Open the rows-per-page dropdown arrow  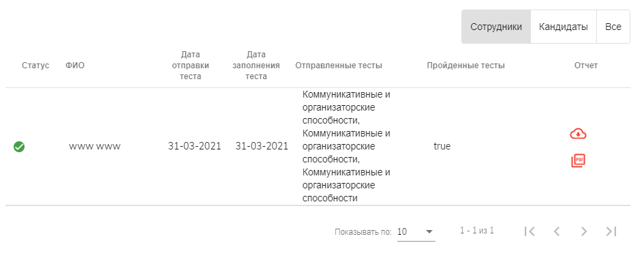tap(429, 231)
